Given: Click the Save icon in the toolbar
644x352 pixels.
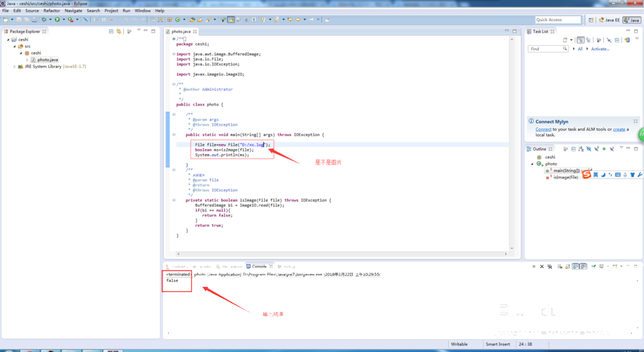Looking at the screenshot, I should click(19, 19).
